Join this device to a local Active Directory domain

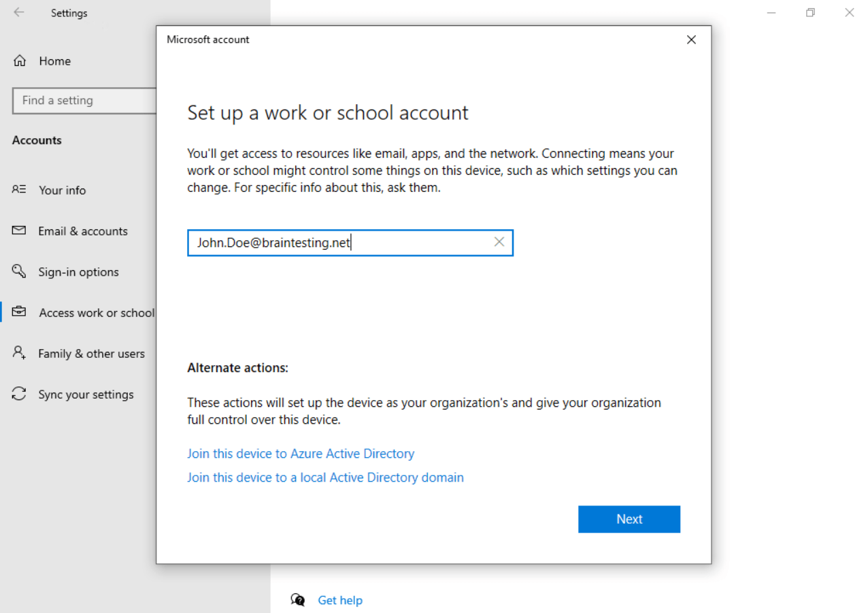[x=325, y=478]
